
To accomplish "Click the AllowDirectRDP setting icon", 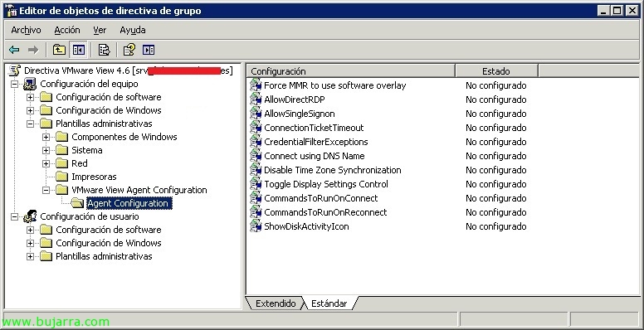I will pyautogui.click(x=256, y=99).
